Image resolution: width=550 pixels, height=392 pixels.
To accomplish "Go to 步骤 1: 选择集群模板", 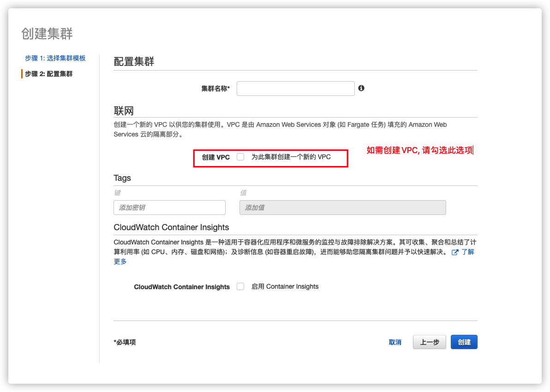I will [55, 58].
